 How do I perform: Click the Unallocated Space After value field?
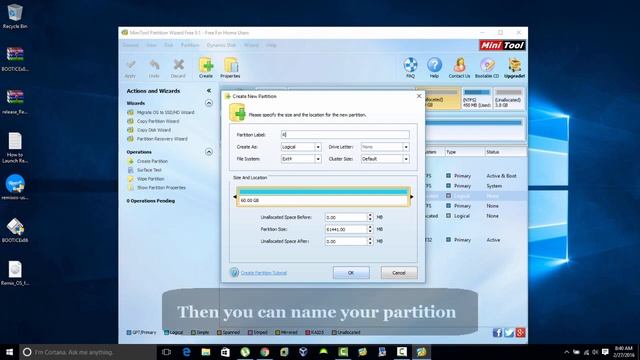pos(346,241)
